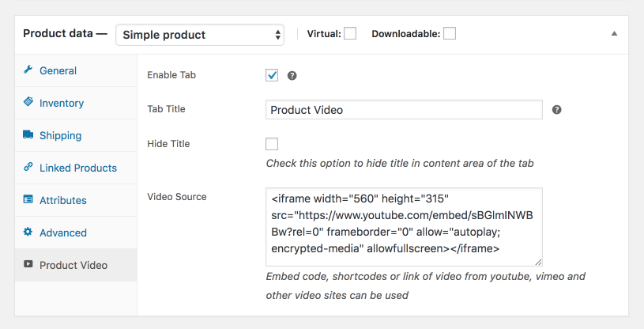Click the Product Video play icon

(x=28, y=264)
